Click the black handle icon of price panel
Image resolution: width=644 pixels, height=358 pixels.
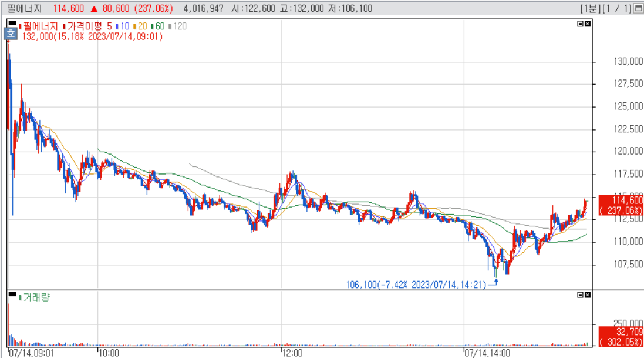click(x=12, y=23)
